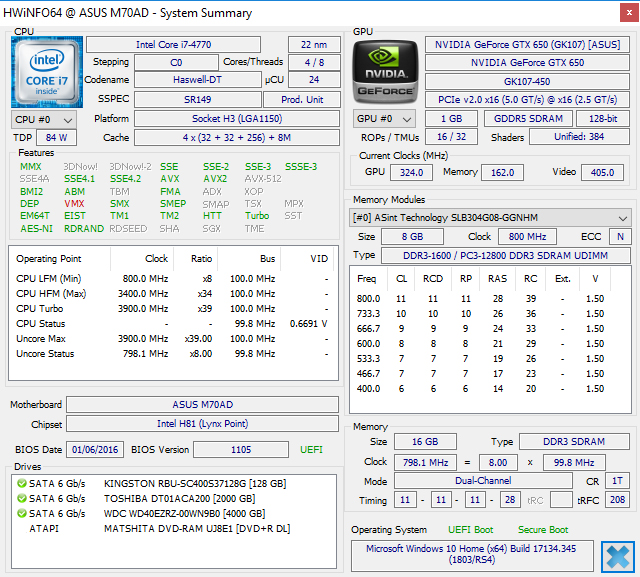Close the System Summary window
This screenshot has height=577, width=640.
tap(629, 13)
